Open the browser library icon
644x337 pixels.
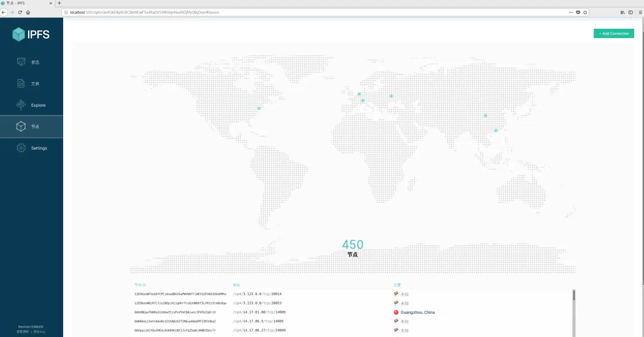click(623, 12)
